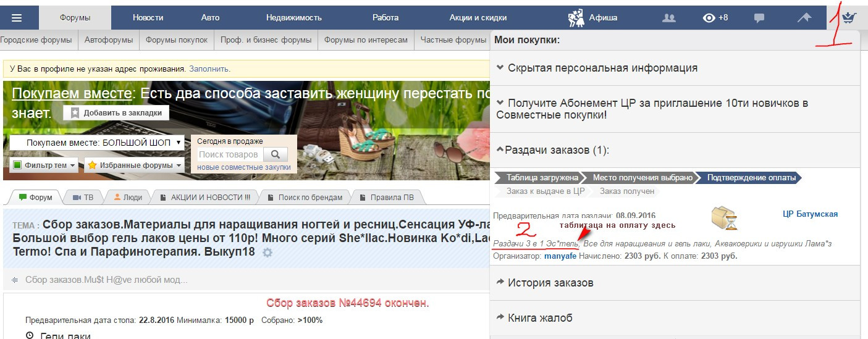Open the hamburger main menu
Image resolution: width=868 pixels, height=339 pixels.
[17, 18]
